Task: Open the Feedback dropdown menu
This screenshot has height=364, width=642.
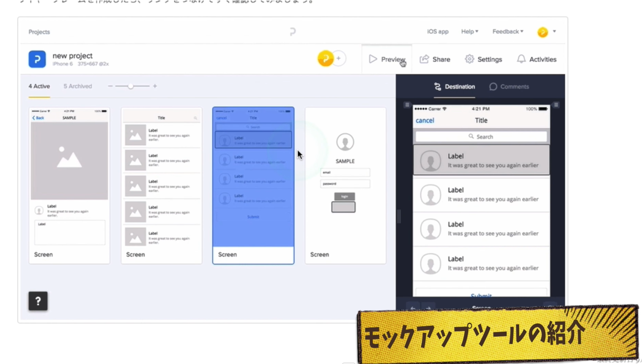Action: 508,32
